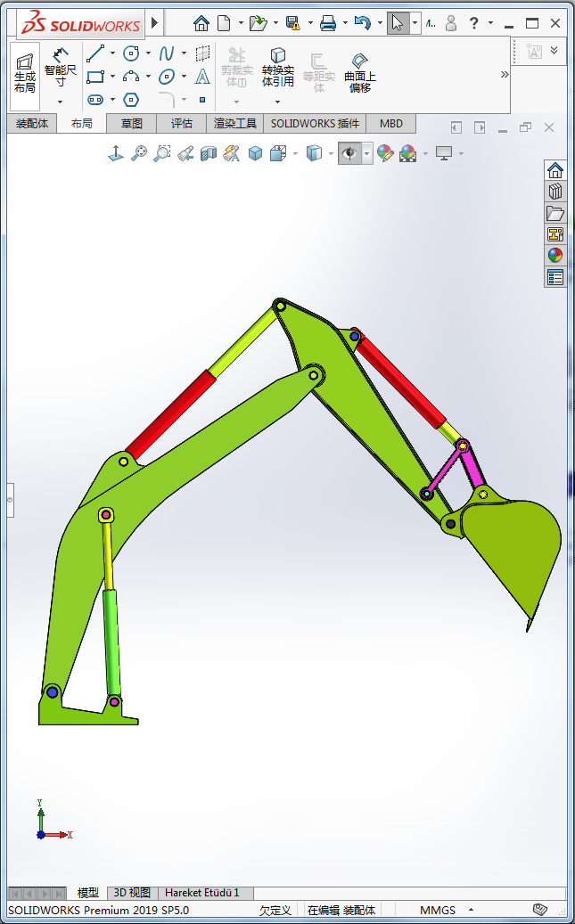Click the Edit Appearance color ball icon
Image resolution: width=575 pixels, height=924 pixels.
click(x=385, y=153)
